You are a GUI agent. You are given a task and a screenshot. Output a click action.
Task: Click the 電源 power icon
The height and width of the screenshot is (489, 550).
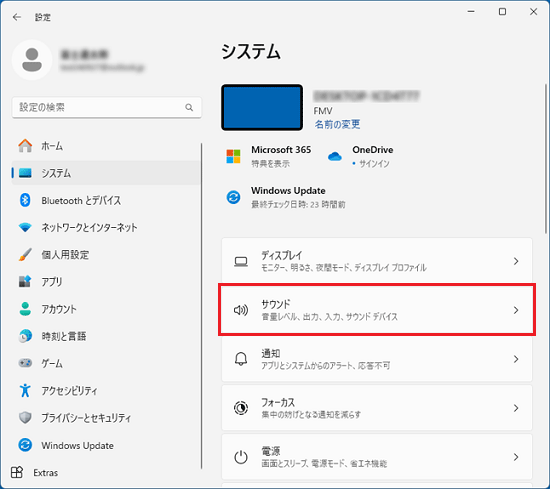(241, 457)
